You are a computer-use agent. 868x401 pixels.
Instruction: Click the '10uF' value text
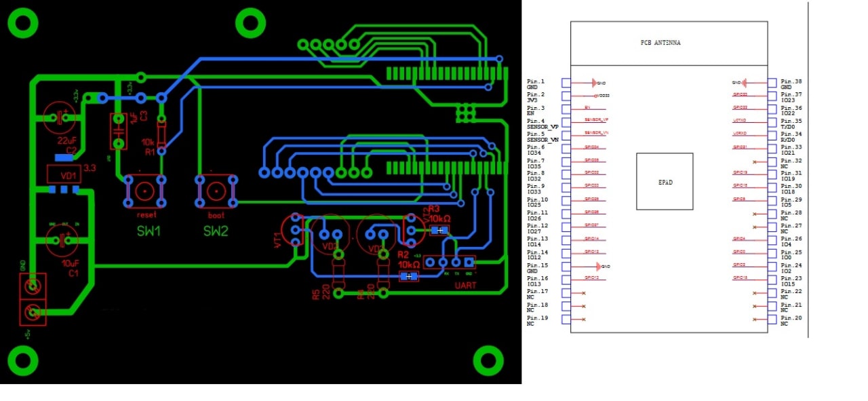tap(69, 263)
